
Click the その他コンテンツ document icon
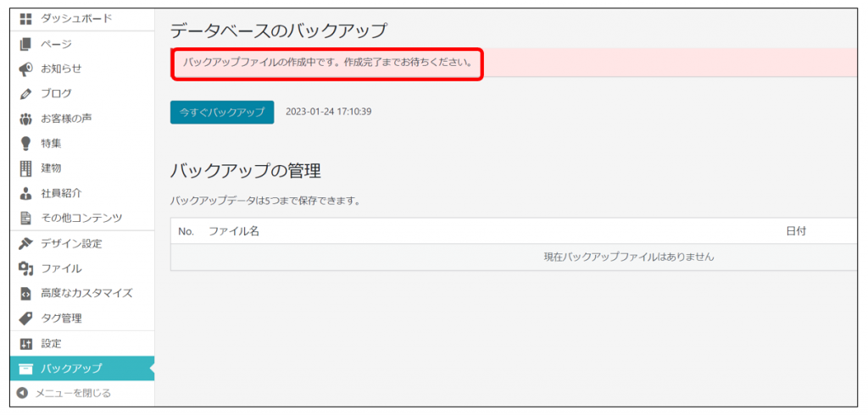(x=25, y=218)
